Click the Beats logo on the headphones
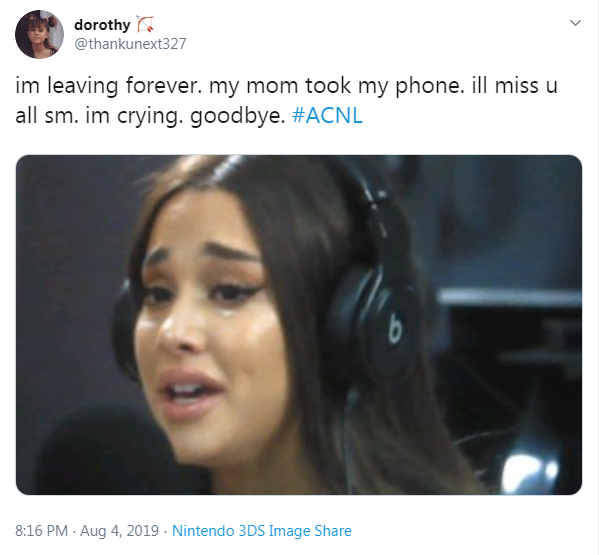This screenshot has width=599, height=555. tap(395, 328)
